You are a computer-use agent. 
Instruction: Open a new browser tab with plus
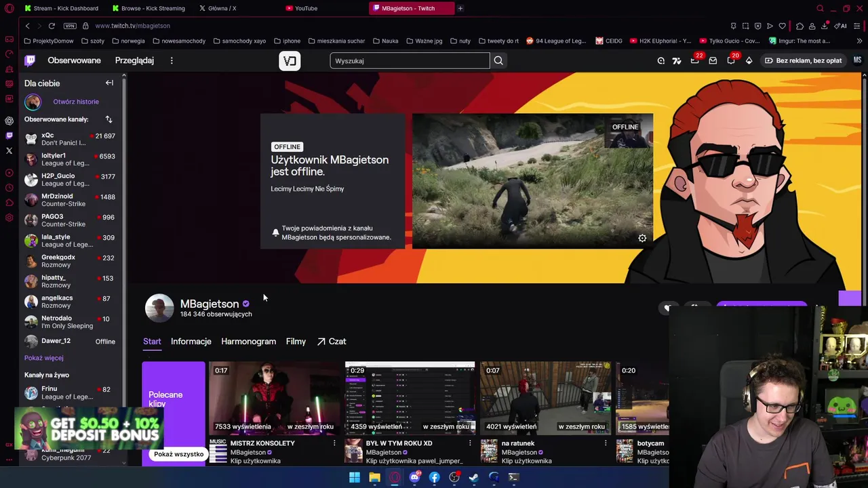tap(460, 8)
